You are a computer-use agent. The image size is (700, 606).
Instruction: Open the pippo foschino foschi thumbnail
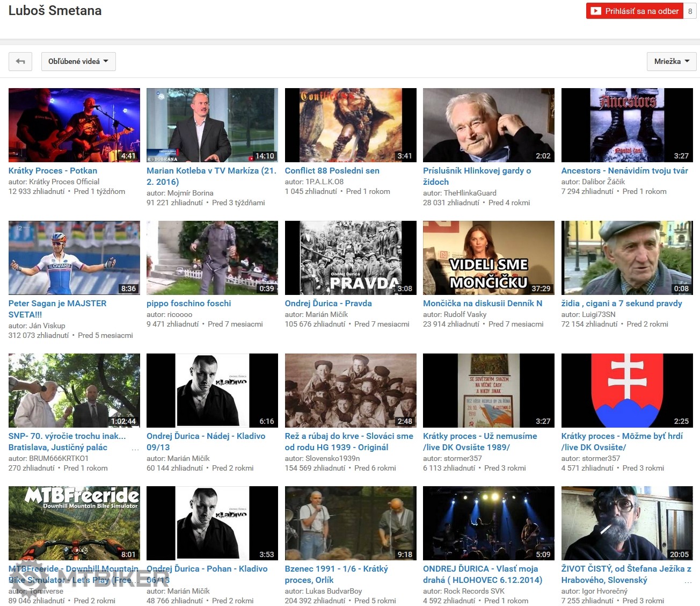[212, 257]
